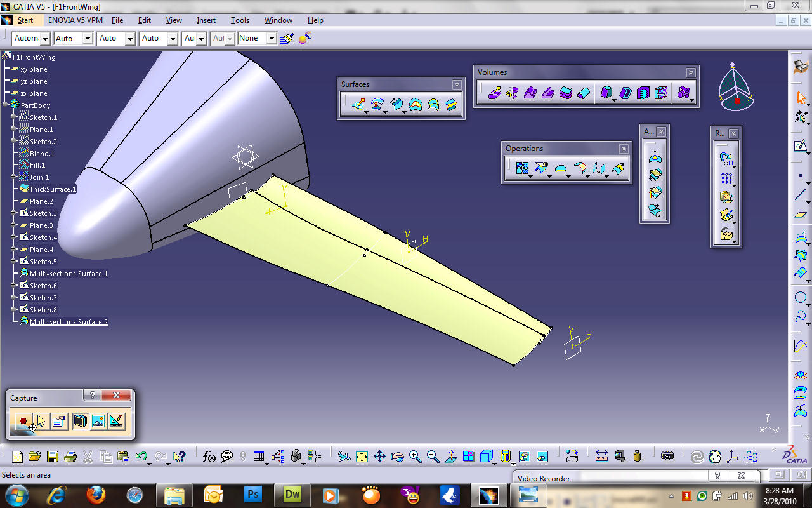812x508 pixels.
Task: Open the File menu
Action: [117, 20]
